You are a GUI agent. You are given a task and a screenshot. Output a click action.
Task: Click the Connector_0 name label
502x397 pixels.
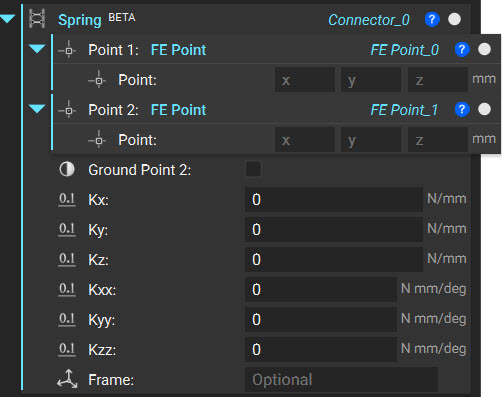pos(369,20)
